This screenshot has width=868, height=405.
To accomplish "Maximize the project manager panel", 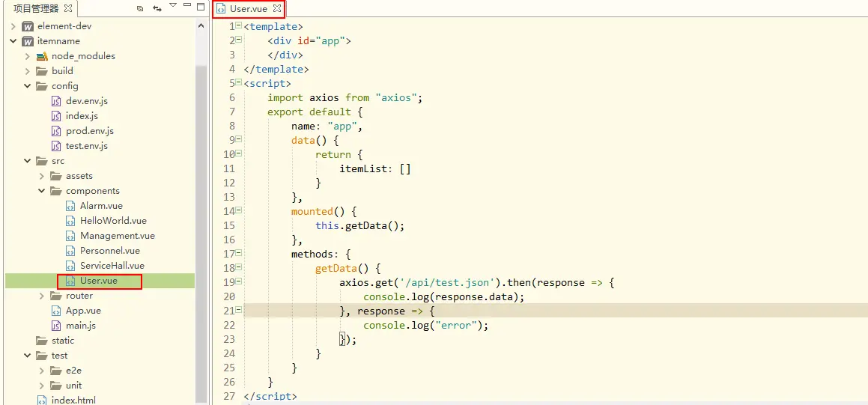I will (x=201, y=7).
